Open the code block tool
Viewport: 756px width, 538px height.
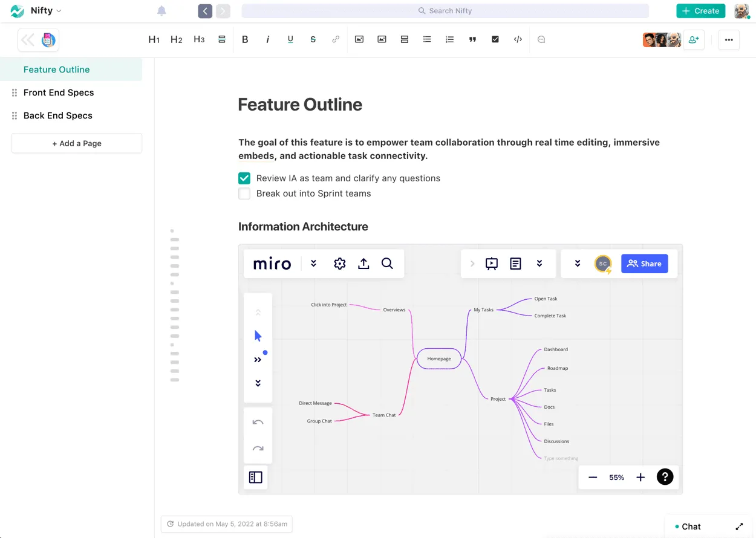(518, 39)
